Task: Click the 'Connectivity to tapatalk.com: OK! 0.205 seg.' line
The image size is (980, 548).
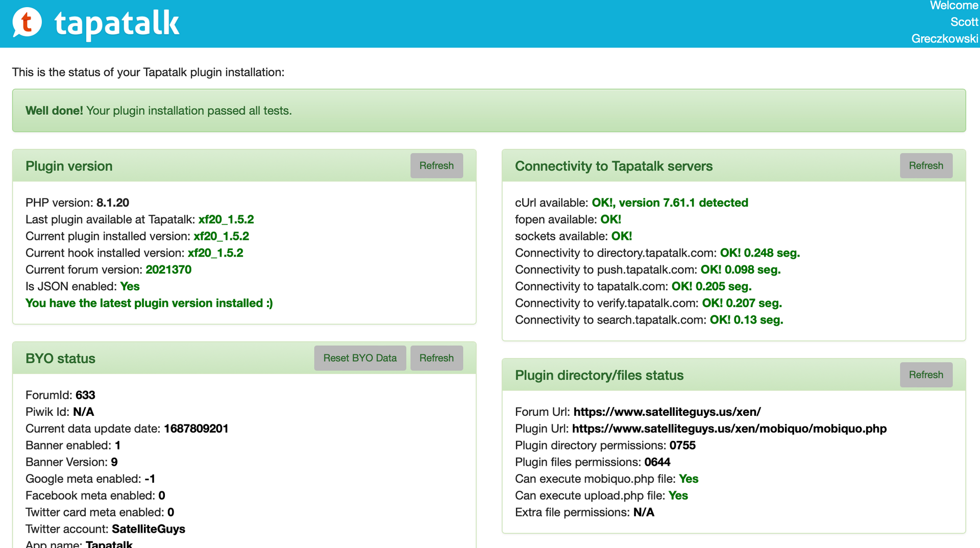Action: tap(633, 287)
